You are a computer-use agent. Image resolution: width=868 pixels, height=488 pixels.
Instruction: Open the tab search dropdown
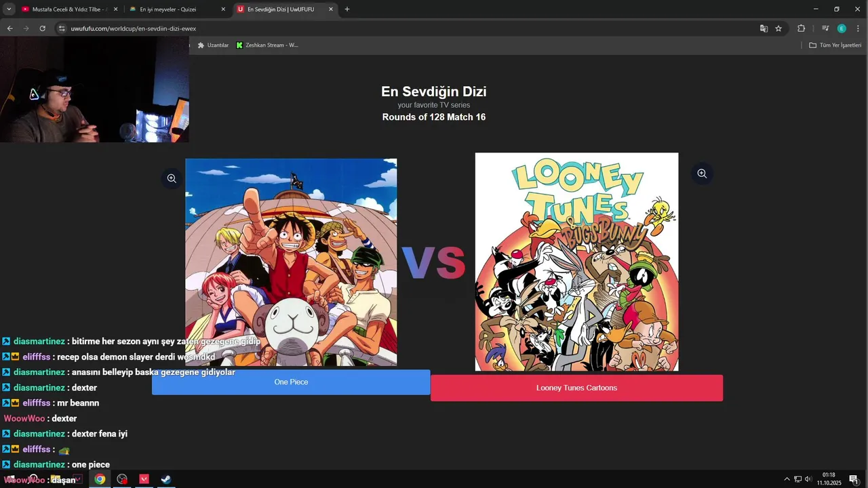[9, 9]
